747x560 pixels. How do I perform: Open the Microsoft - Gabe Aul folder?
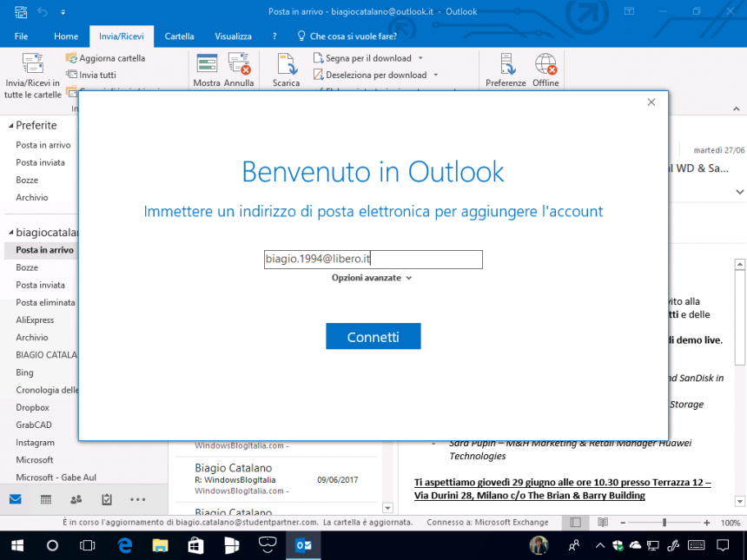56,478
